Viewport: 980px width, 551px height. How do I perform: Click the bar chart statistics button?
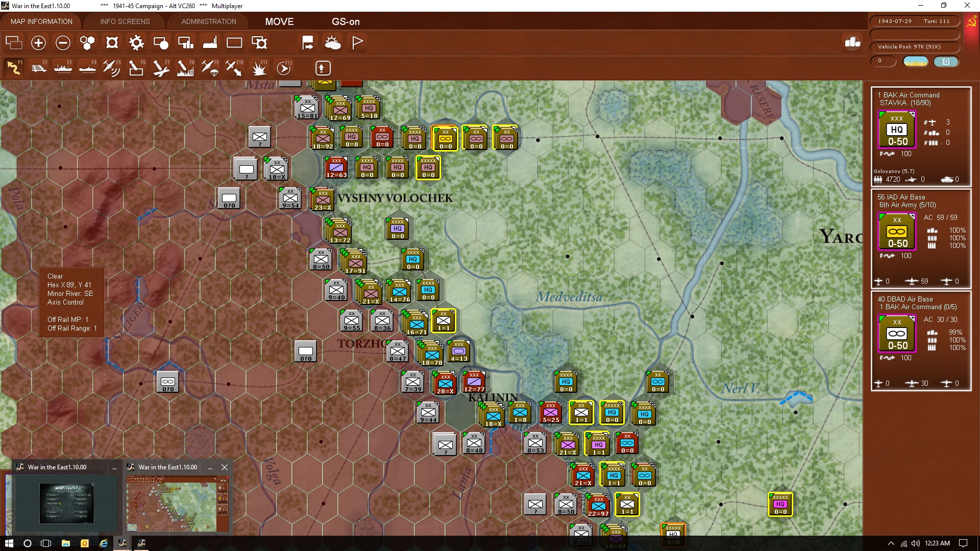(x=852, y=42)
